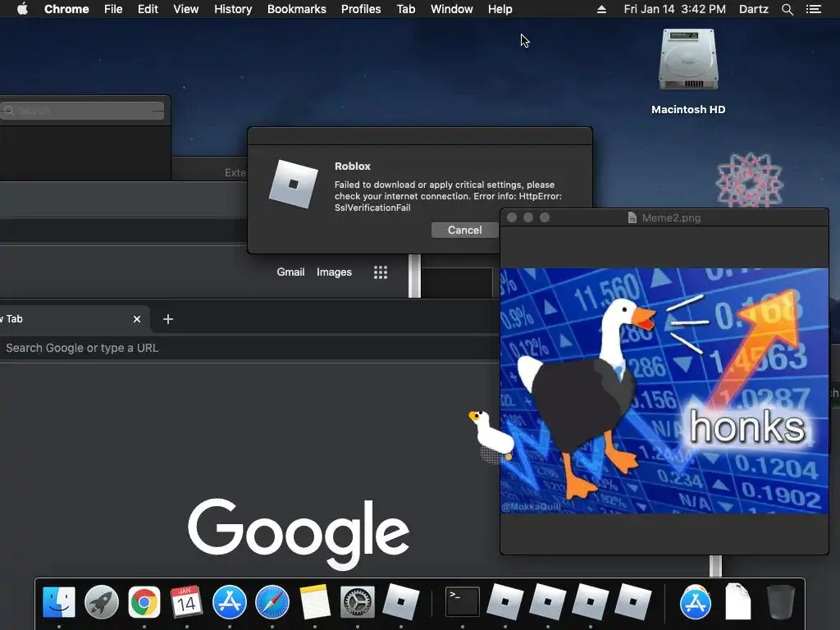Open the Window menu
The width and height of the screenshot is (840, 630).
point(452,9)
